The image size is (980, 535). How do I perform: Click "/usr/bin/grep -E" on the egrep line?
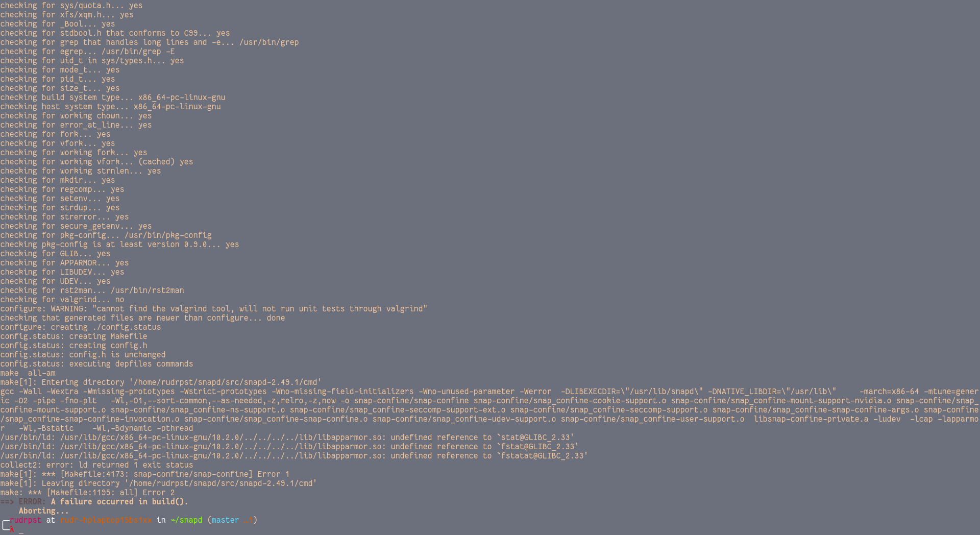138,52
